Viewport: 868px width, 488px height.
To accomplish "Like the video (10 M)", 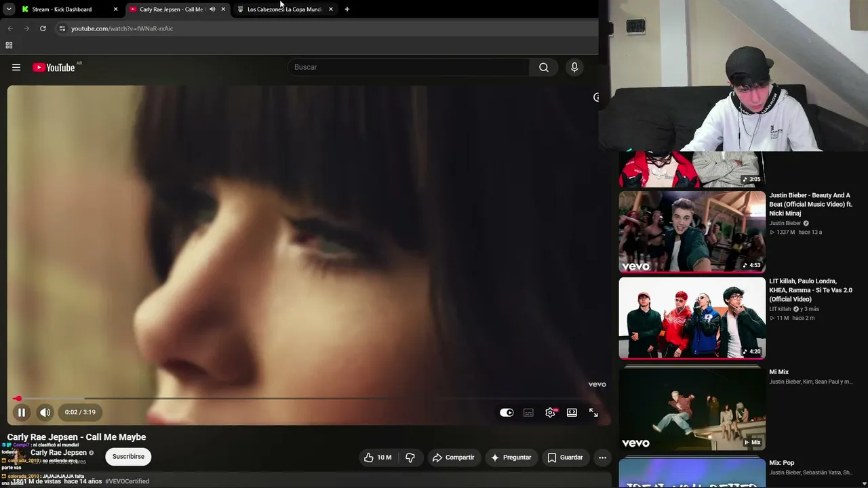I will click(x=378, y=457).
